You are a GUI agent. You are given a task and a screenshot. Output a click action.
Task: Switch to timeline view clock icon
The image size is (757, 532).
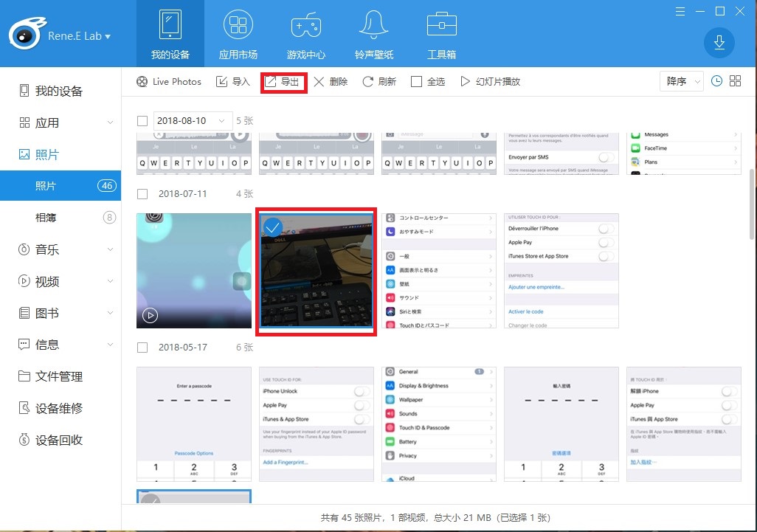point(717,81)
